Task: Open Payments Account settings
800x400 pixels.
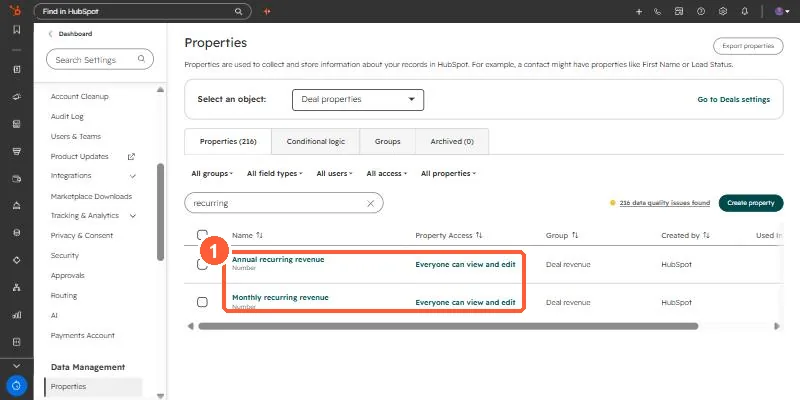Action: pos(83,336)
